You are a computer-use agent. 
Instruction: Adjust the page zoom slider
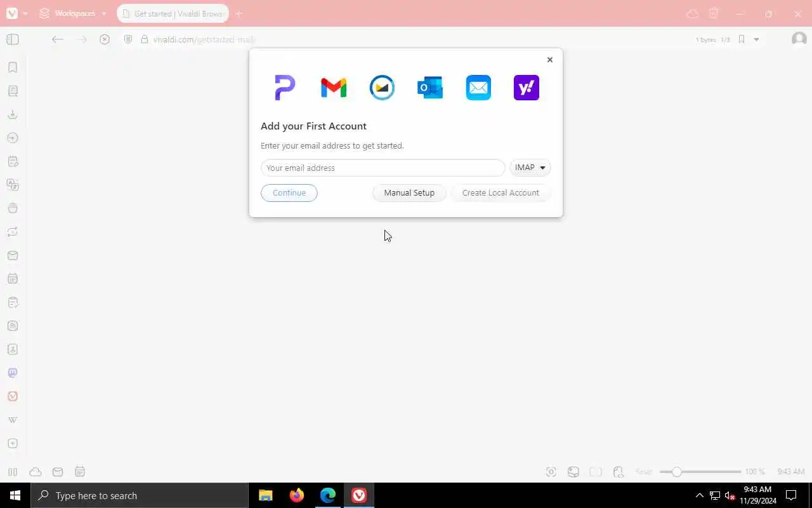700,472
